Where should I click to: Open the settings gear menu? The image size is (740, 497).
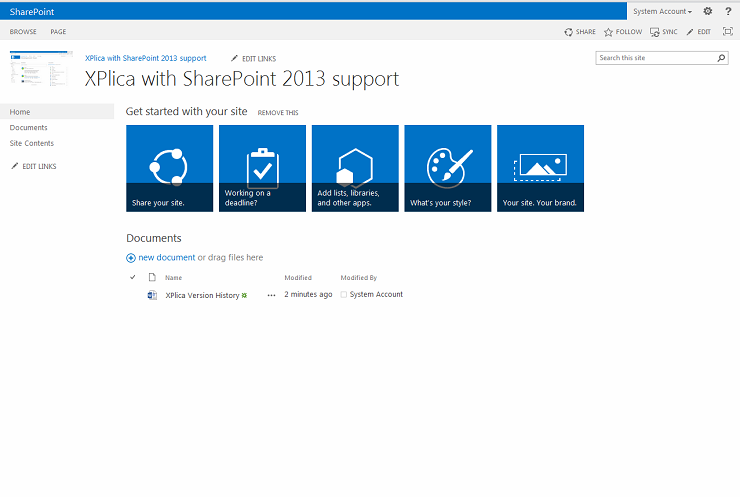(x=707, y=11)
